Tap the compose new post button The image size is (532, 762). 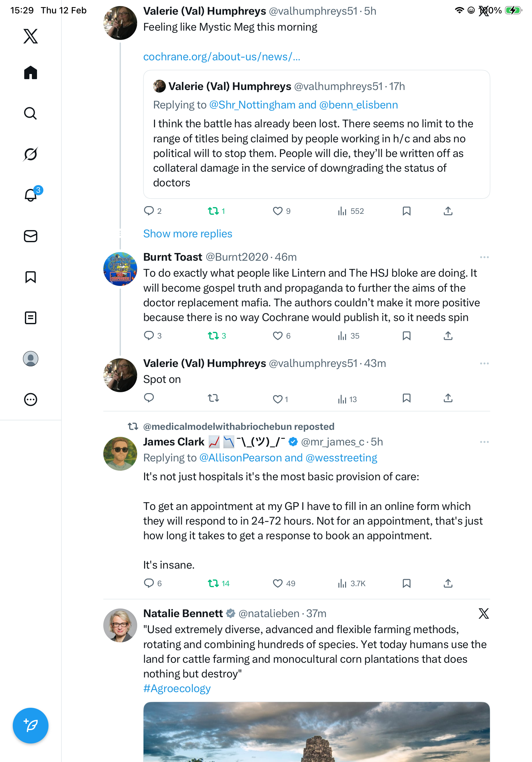pos(31,725)
